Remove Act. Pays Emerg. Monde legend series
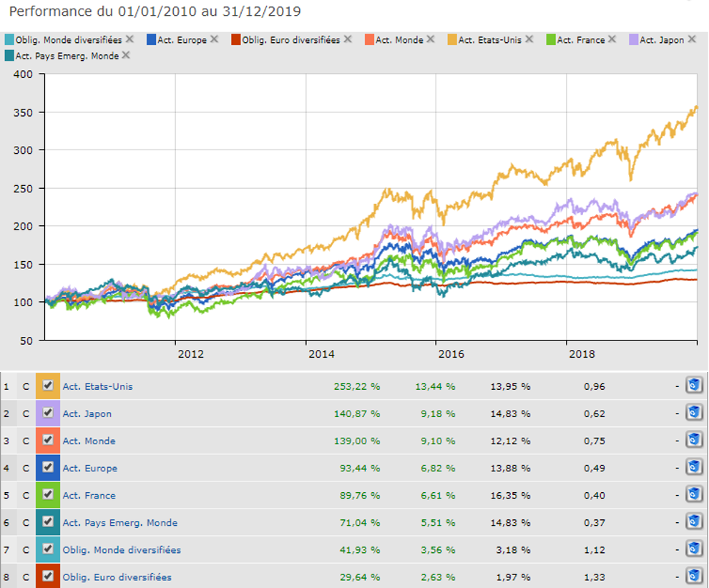Screen dimensions: 709x588 126,55
